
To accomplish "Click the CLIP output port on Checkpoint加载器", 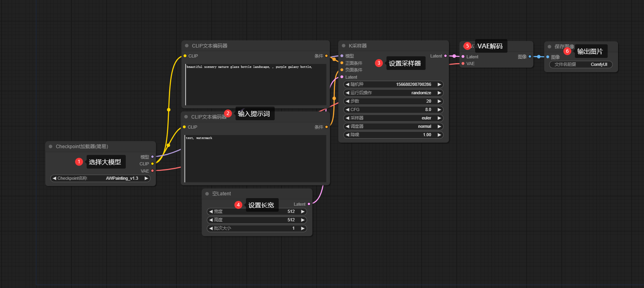I will (x=153, y=164).
